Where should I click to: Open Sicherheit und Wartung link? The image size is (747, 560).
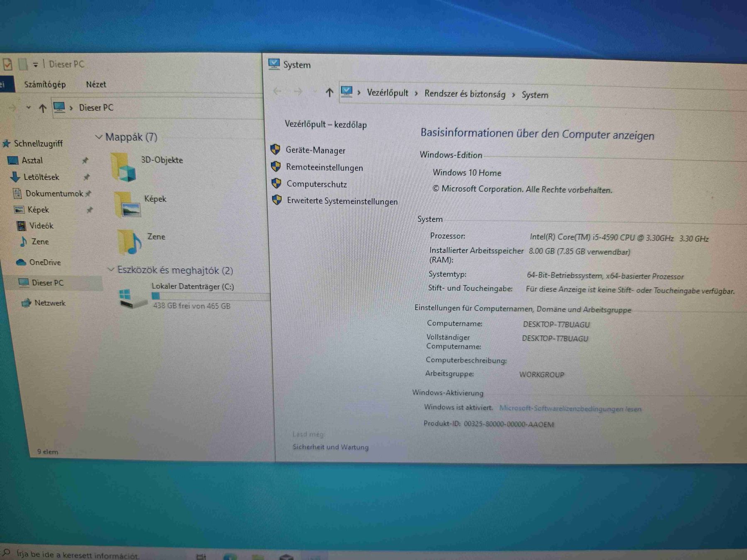pos(330,447)
